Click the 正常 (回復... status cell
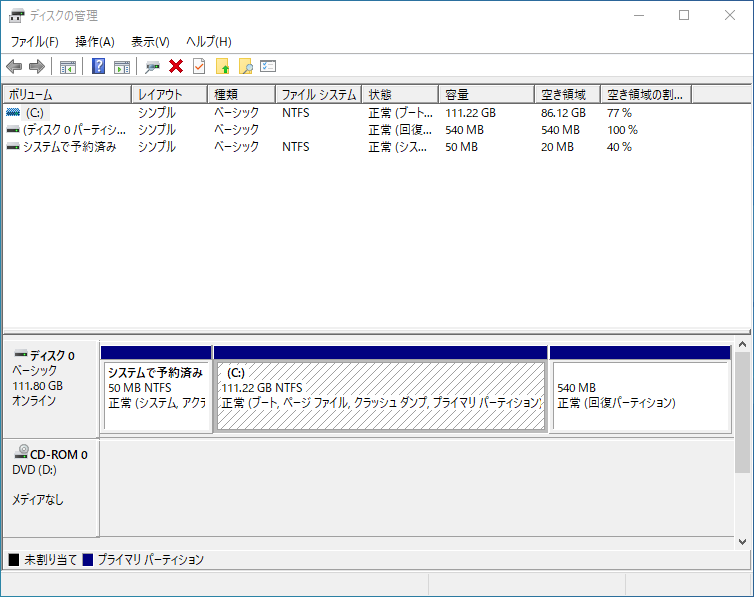The width and height of the screenshot is (754, 597). (x=400, y=130)
